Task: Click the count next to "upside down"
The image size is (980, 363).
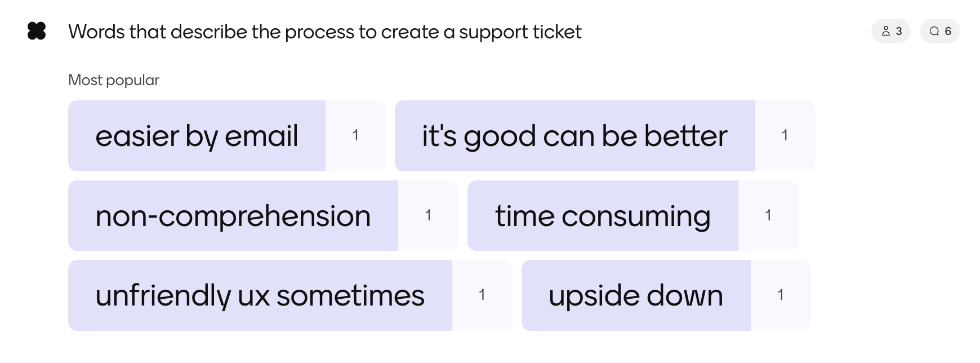Action: pos(781,295)
